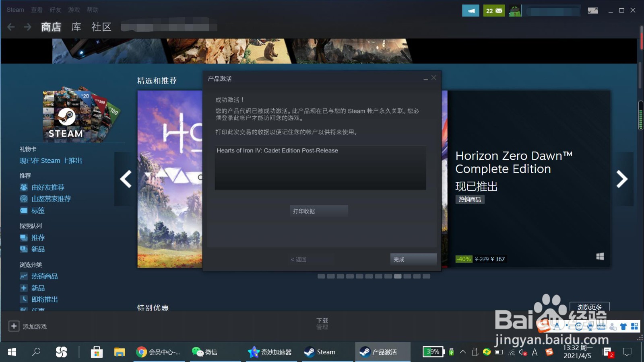Open browse category 新品 link
The height and width of the screenshot is (362, 644).
click(x=38, y=288)
